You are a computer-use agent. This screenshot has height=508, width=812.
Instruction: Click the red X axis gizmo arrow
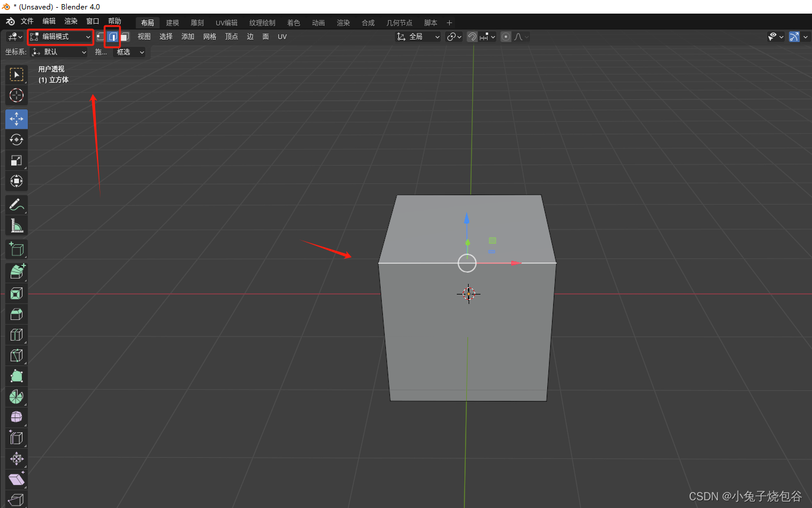click(x=515, y=263)
